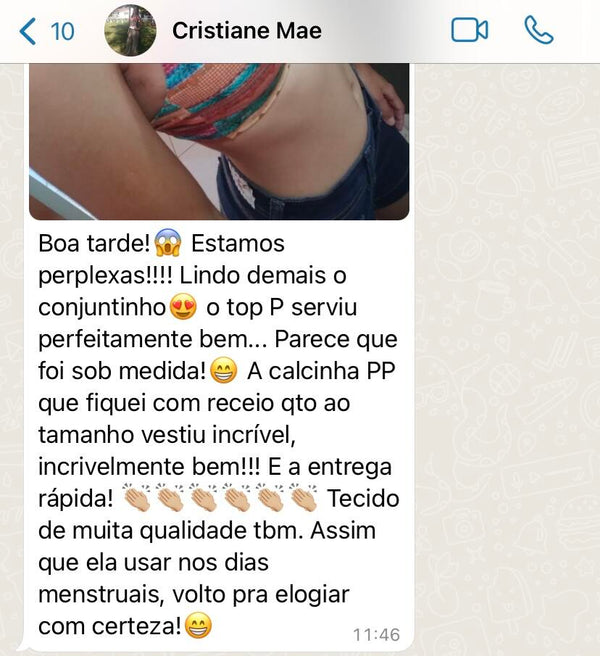
Task: Tap the grinning emoji after com certeza
Action: point(198,625)
